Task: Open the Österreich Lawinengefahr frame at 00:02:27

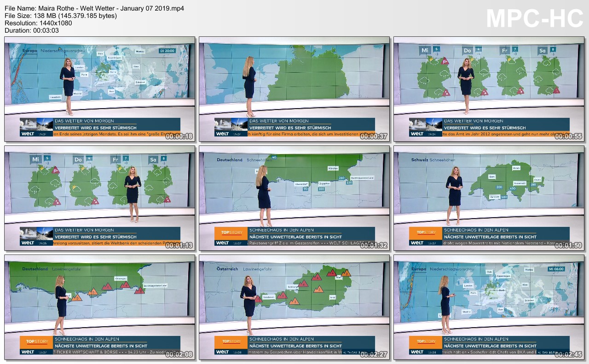Action: [x=294, y=307]
